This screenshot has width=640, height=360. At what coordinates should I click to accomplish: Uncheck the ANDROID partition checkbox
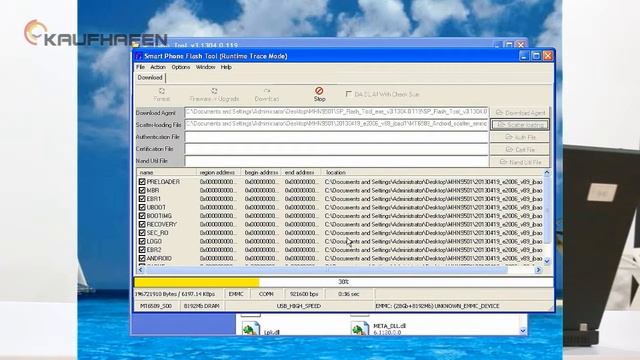coord(142,258)
